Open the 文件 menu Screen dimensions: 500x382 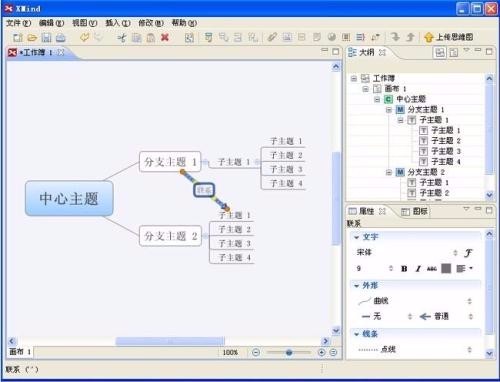18,23
